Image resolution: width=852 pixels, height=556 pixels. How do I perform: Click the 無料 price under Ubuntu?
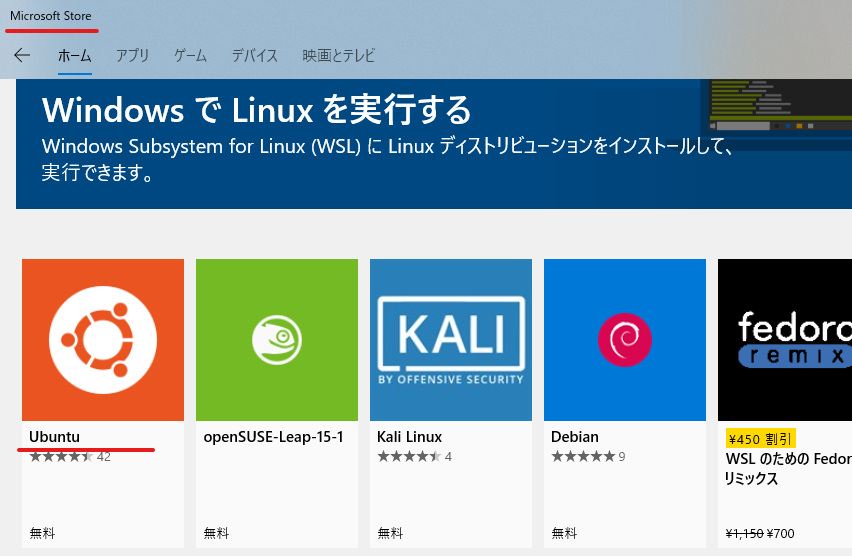pos(42,533)
